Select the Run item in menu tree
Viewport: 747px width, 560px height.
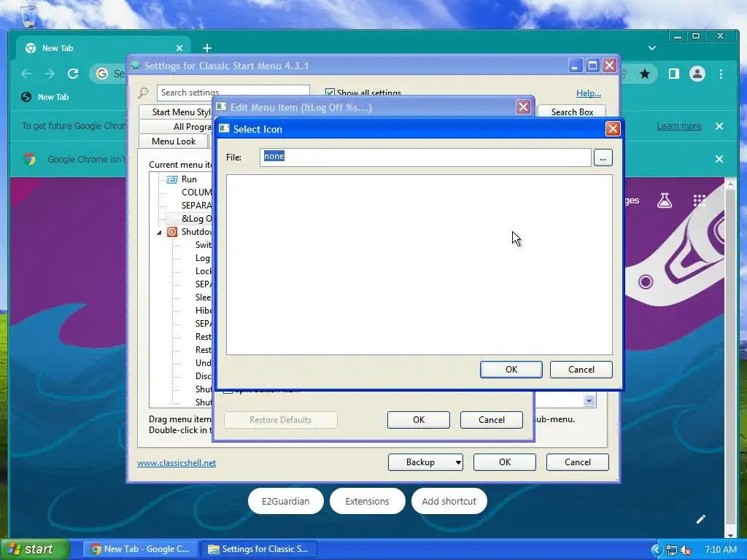189,179
